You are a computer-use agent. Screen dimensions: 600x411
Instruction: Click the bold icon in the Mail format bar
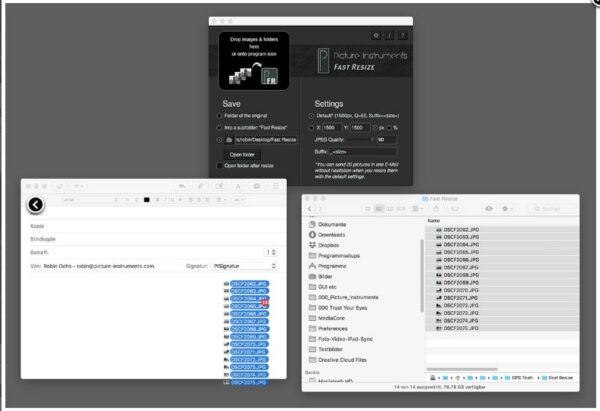click(x=157, y=200)
